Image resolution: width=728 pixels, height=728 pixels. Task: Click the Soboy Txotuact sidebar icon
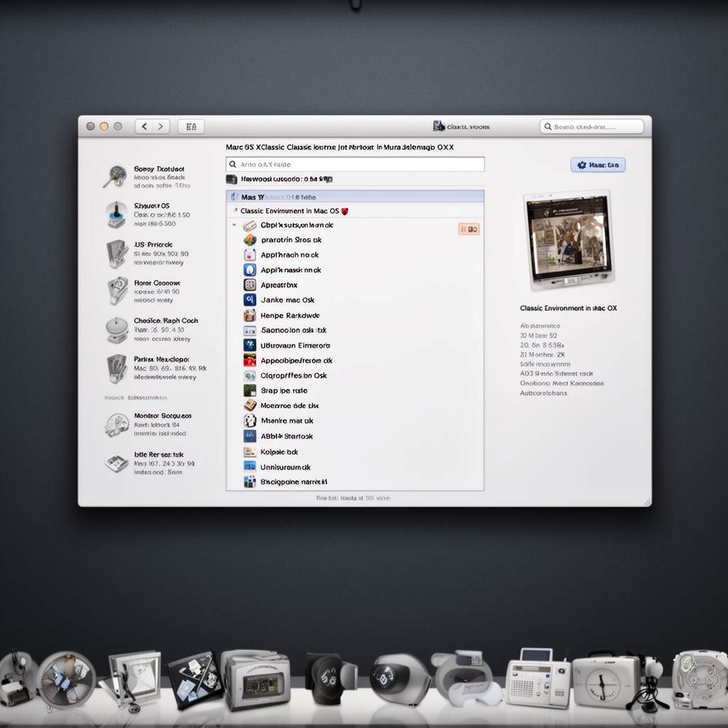click(x=115, y=177)
